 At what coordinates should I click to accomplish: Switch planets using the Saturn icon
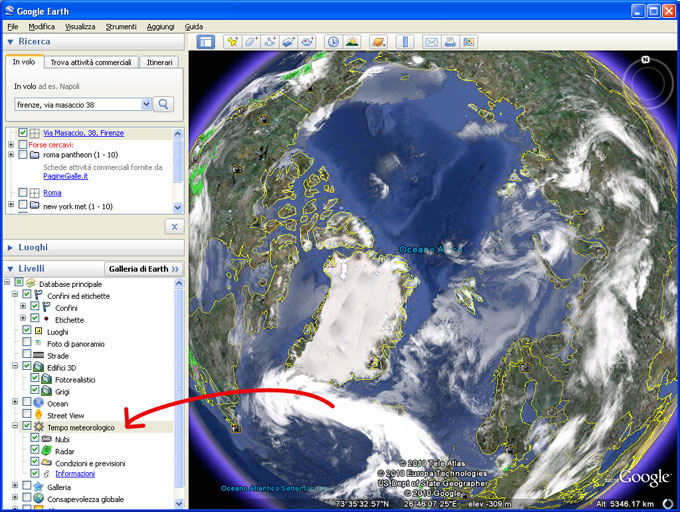pyautogui.click(x=378, y=42)
